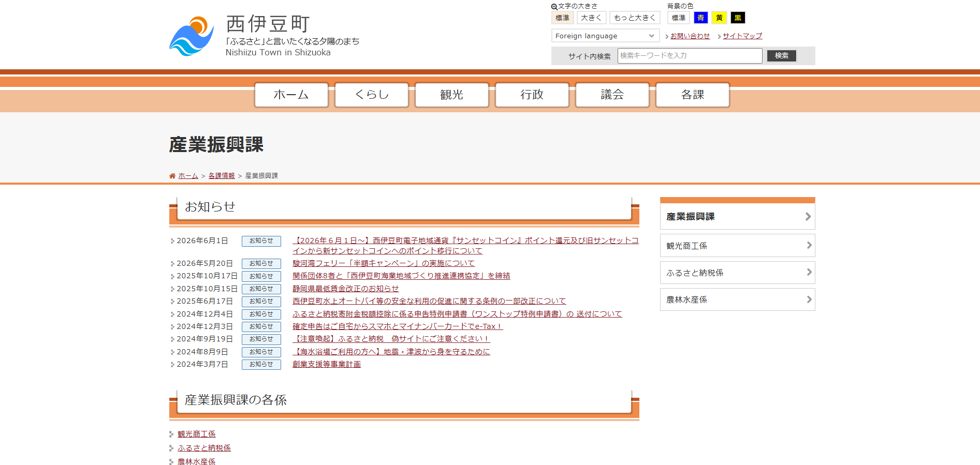Open 静岡県最低賃金改正のお知らせ link
Image resolution: width=980 pixels, height=465 pixels.
pos(346,289)
